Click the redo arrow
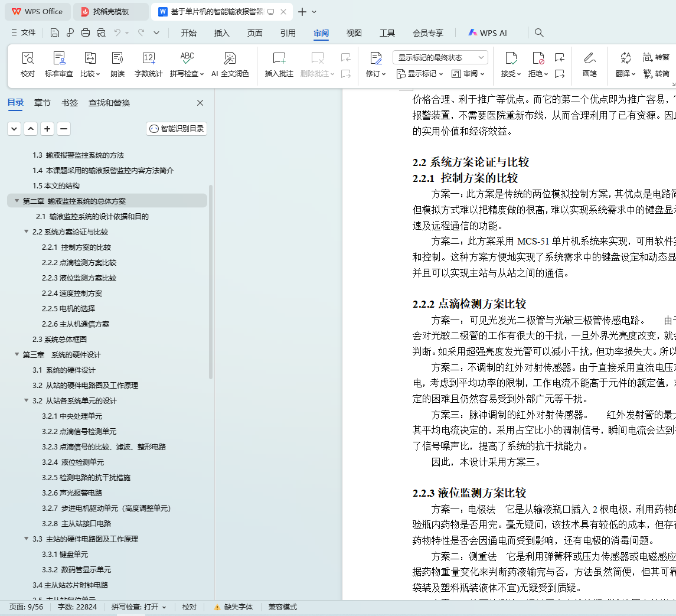This screenshot has width=676, height=616. click(x=141, y=33)
